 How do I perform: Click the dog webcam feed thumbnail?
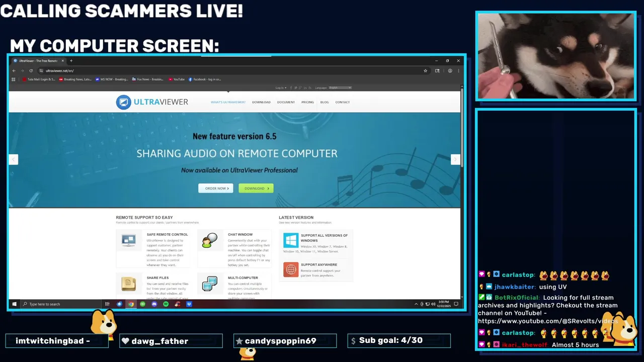pyautogui.click(x=556, y=56)
